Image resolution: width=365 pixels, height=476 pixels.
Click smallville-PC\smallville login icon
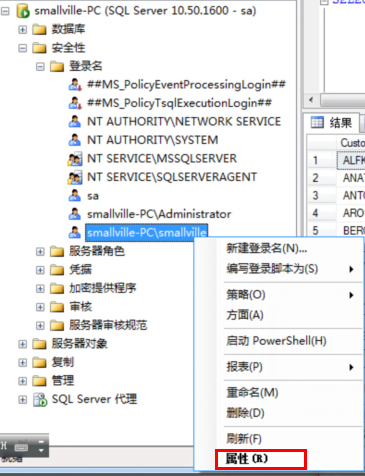point(75,232)
